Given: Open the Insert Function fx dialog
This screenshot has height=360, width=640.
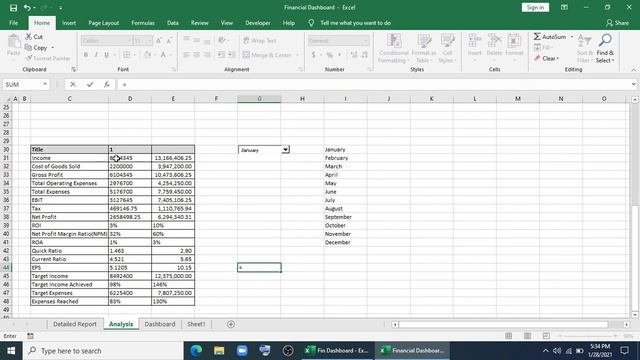Looking at the screenshot, I should 107,84.
